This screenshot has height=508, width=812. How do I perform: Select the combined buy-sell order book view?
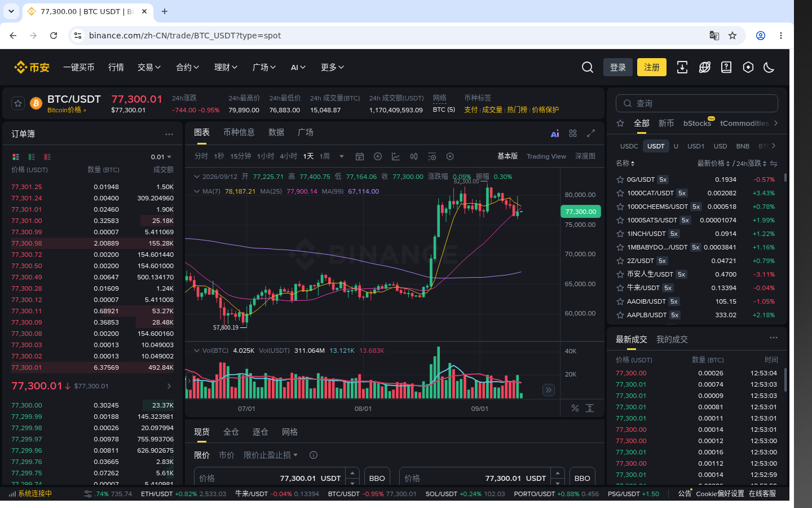16,157
